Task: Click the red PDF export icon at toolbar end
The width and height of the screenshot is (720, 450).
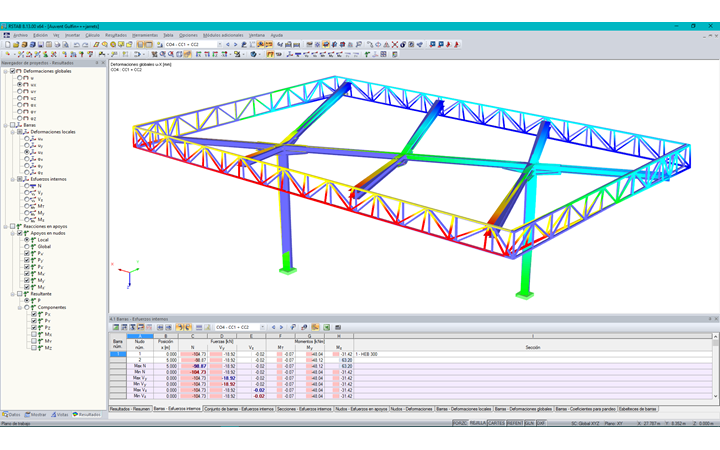Action: tap(456, 45)
